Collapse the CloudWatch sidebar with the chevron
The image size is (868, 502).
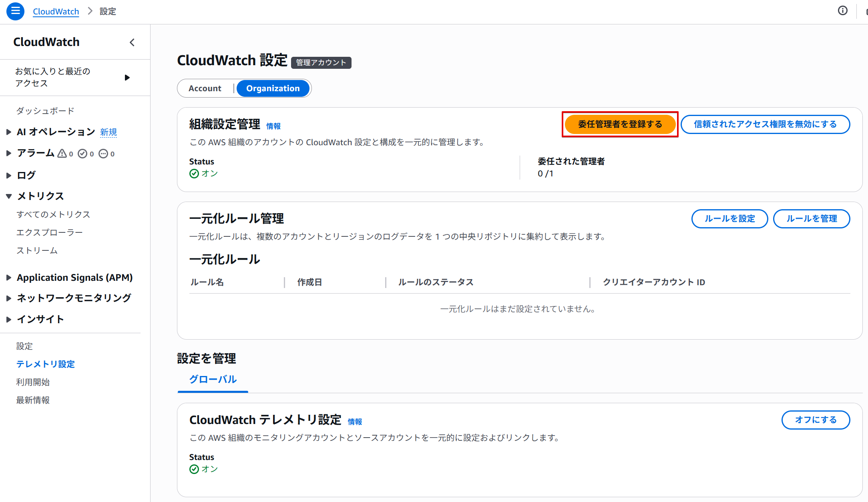pyautogui.click(x=132, y=42)
